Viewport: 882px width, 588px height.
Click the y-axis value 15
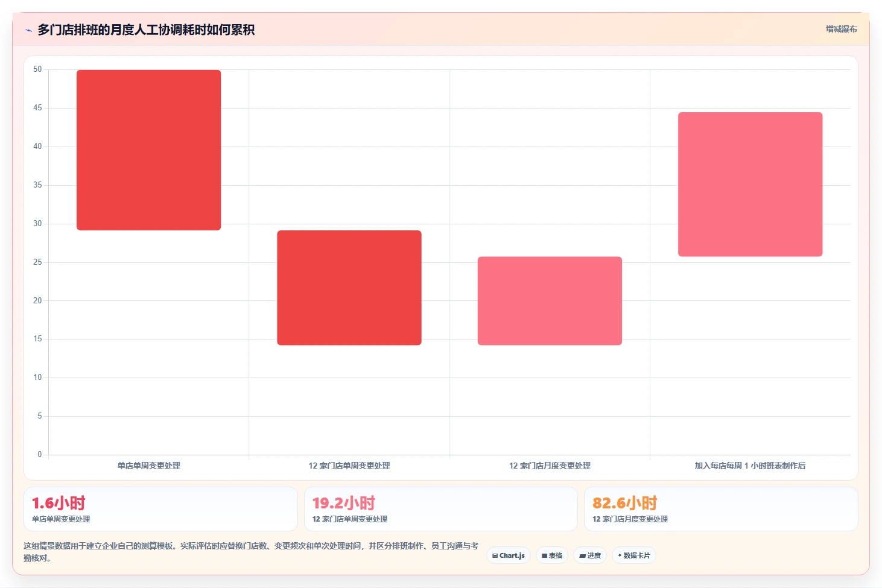[37, 339]
